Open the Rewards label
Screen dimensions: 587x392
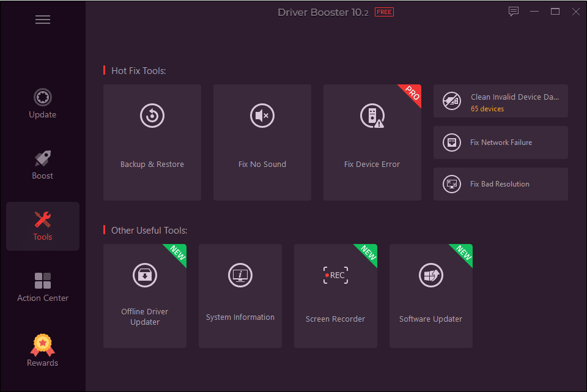click(43, 363)
